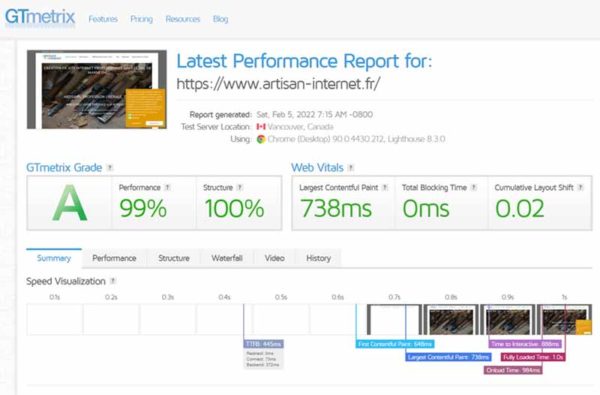
Task: Open the Features menu item
Action: tap(103, 19)
